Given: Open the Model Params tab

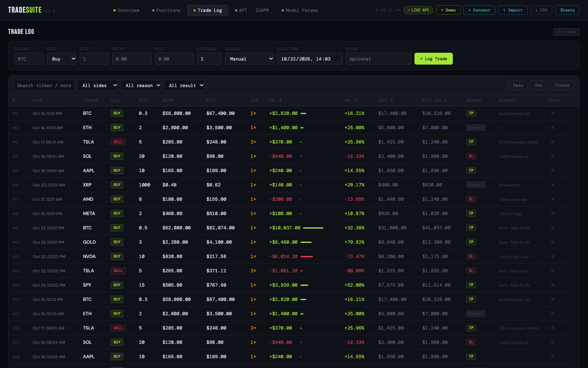Looking at the screenshot, I should pyautogui.click(x=300, y=10).
